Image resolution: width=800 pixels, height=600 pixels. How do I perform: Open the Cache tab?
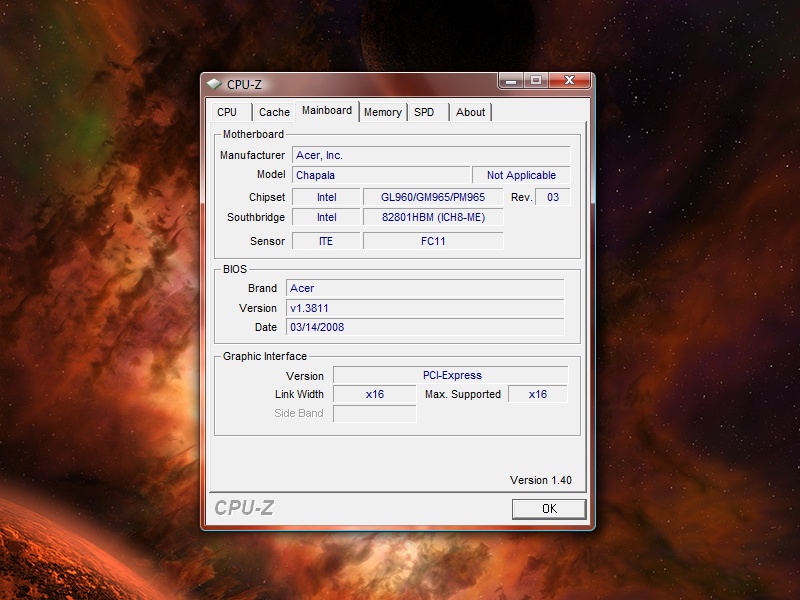pos(274,112)
